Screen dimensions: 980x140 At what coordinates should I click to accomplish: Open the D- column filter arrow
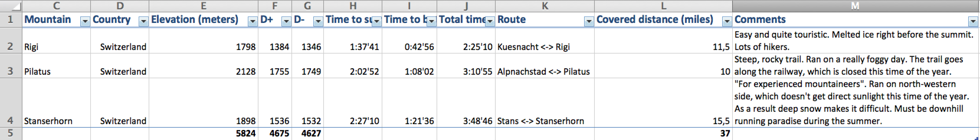point(318,21)
